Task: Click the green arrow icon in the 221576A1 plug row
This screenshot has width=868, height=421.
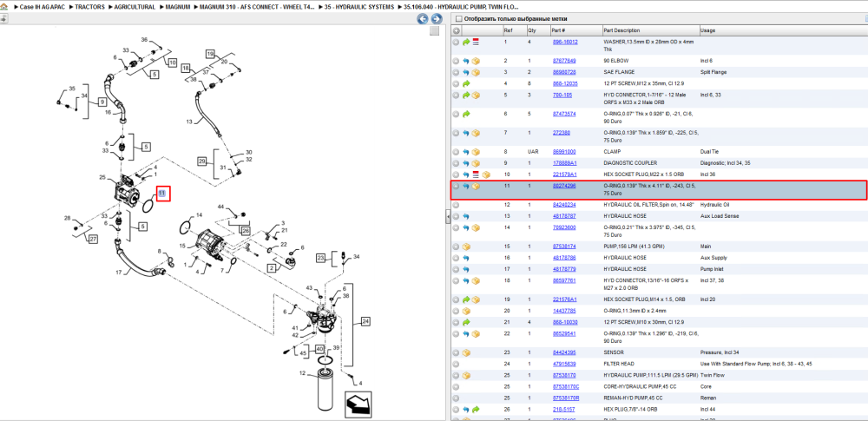Action: click(x=465, y=299)
